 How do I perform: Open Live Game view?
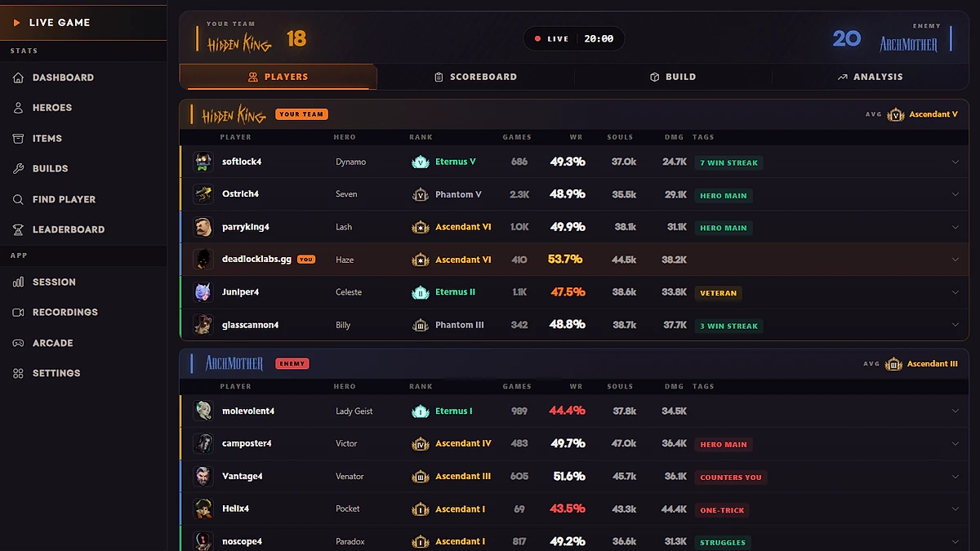tap(83, 23)
